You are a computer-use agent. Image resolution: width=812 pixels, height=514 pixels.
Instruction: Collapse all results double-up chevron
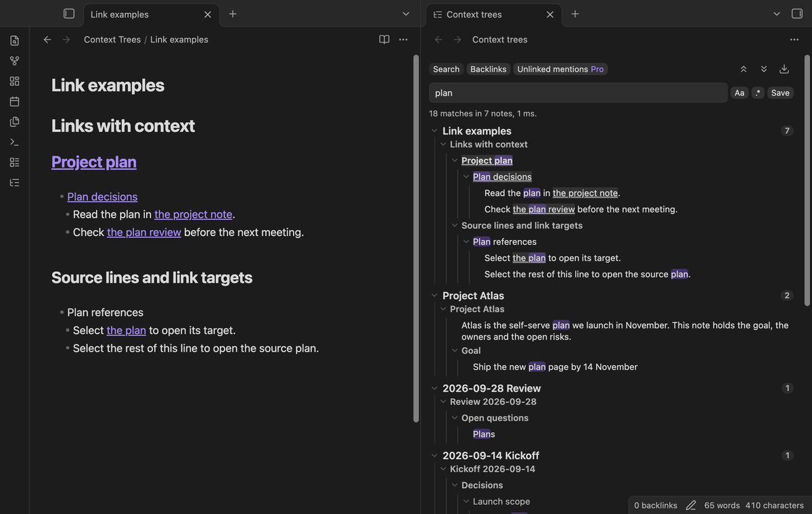(743, 69)
